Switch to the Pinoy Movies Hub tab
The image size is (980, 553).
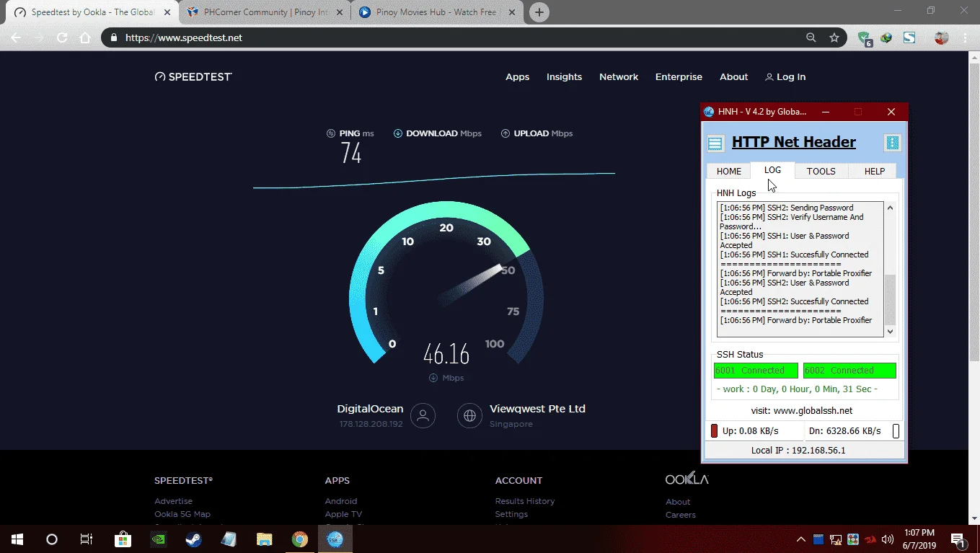(437, 12)
